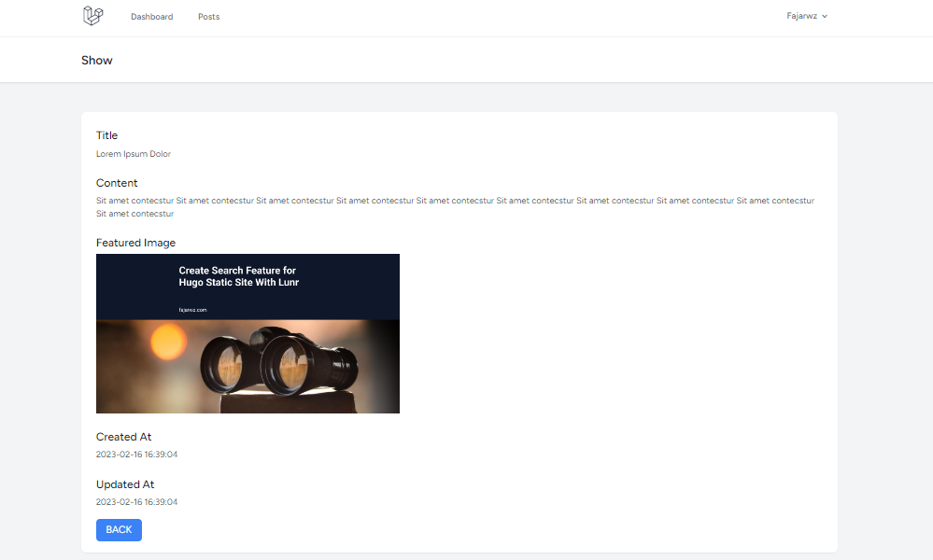Click the 'Content' label
933x560 pixels.
tap(117, 183)
